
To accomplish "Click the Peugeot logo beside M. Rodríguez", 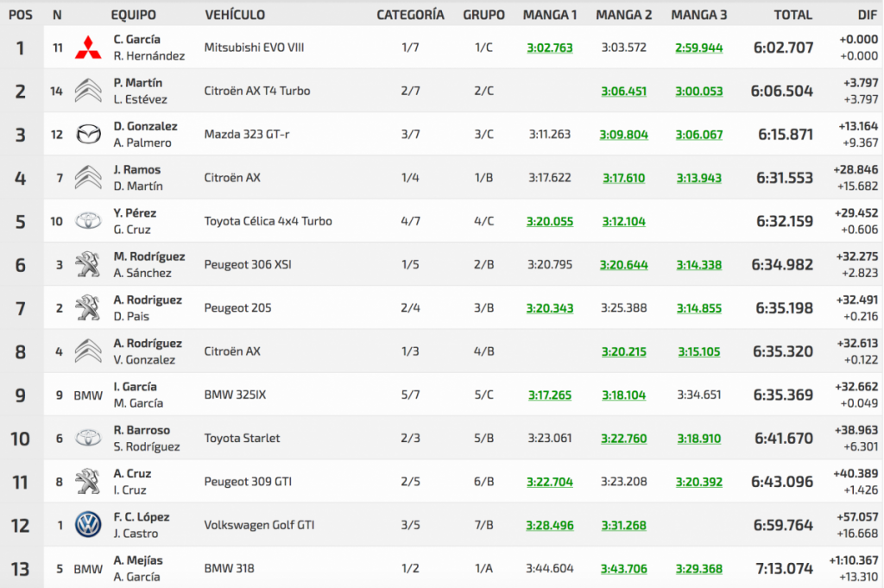I will (87, 264).
